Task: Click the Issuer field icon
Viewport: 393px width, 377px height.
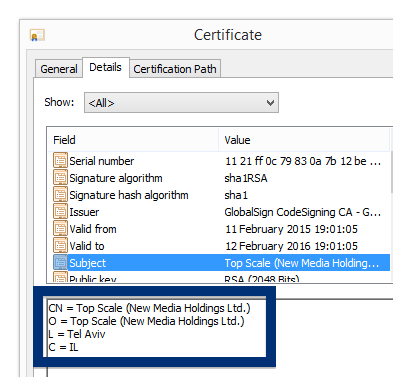Action: [x=60, y=212]
